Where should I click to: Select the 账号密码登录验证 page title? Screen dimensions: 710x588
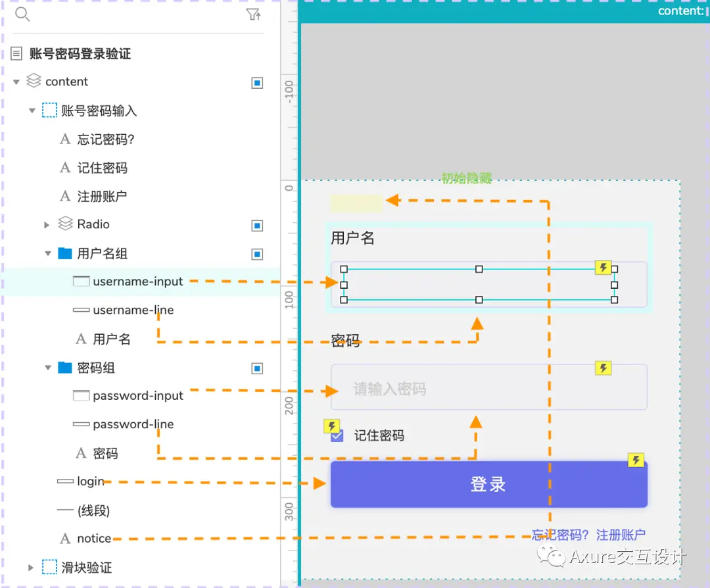pyautogui.click(x=79, y=53)
